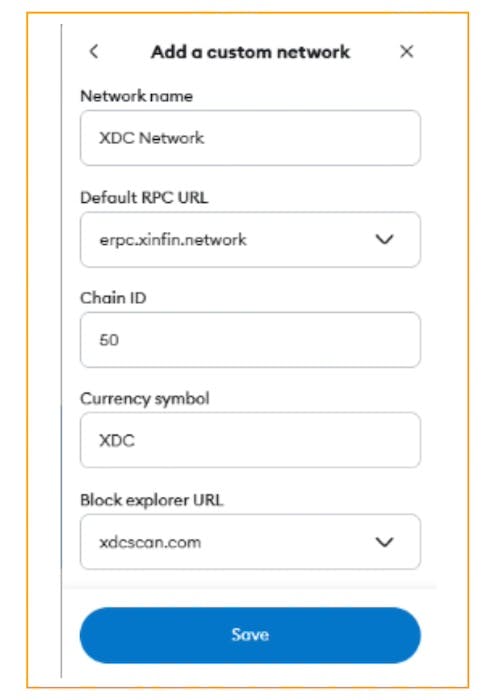Click the 'Add a custom network' heading

(x=250, y=52)
